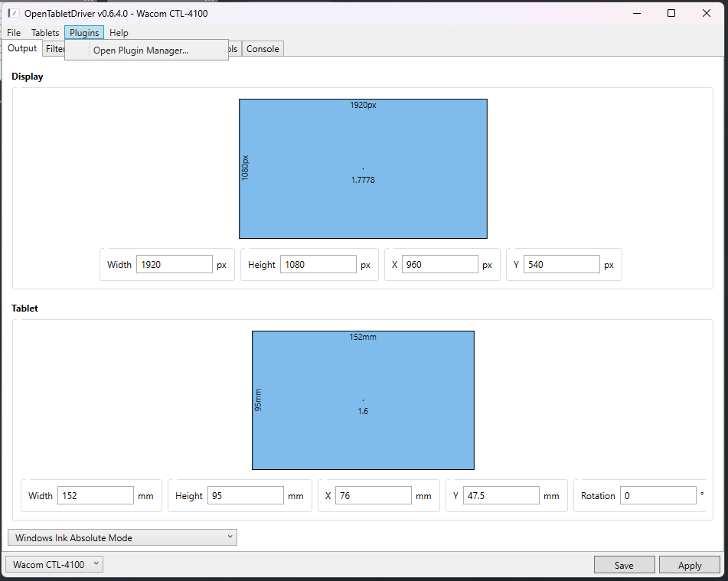Click the tablet Y field showing 47.5

point(501,495)
